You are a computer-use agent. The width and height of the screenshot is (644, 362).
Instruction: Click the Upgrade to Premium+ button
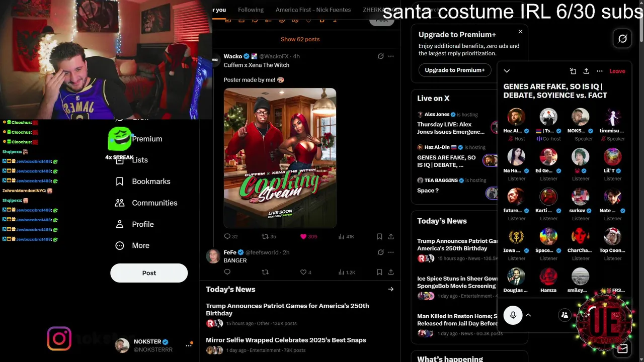tap(455, 70)
